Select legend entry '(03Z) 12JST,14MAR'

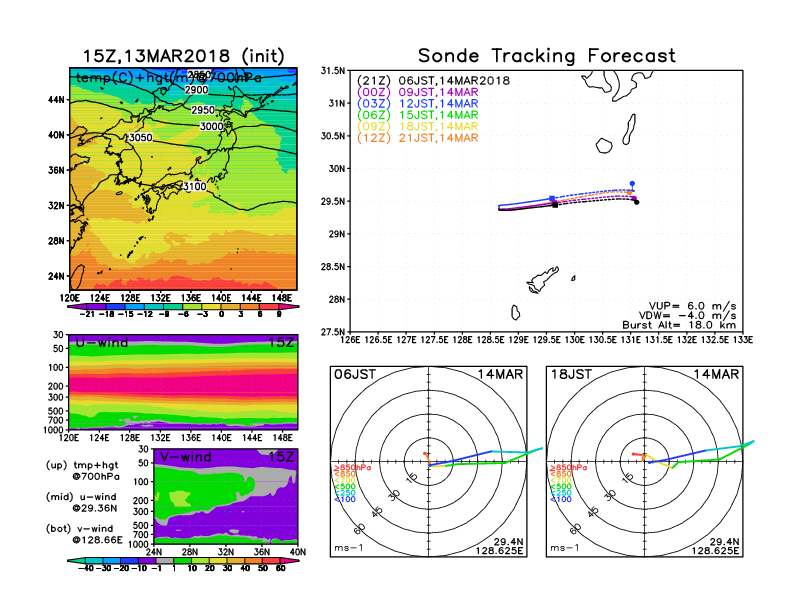tap(418, 104)
